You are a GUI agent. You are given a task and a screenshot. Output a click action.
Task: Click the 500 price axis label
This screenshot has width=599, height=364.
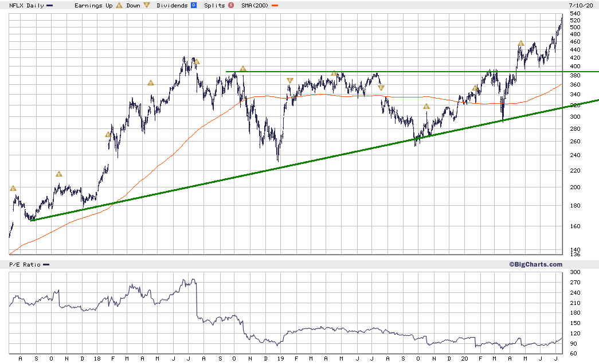point(574,27)
